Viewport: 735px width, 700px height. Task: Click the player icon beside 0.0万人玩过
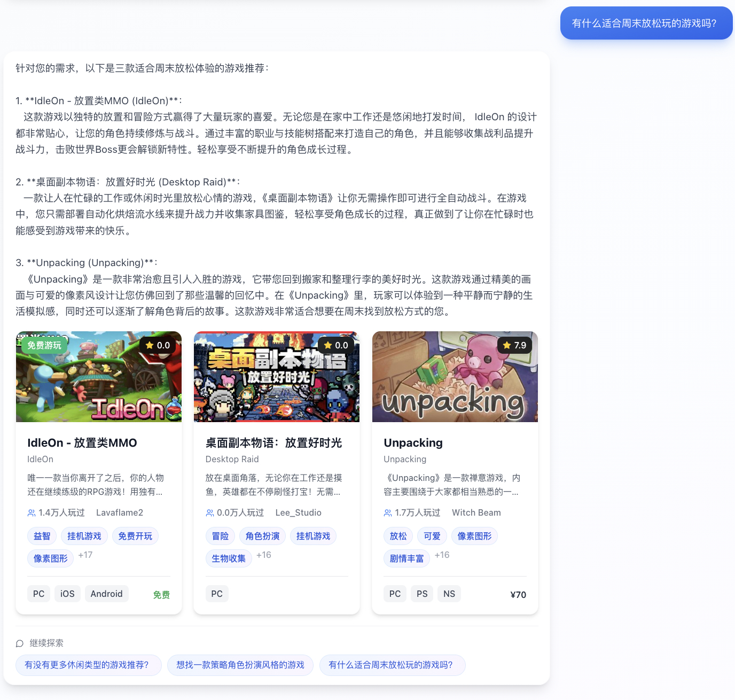pyautogui.click(x=209, y=512)
